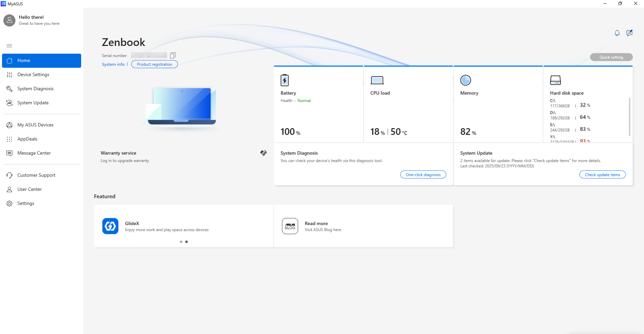Click the battery 100 % value
Viewport: 644px width, 334px height.
pos(290,132)
